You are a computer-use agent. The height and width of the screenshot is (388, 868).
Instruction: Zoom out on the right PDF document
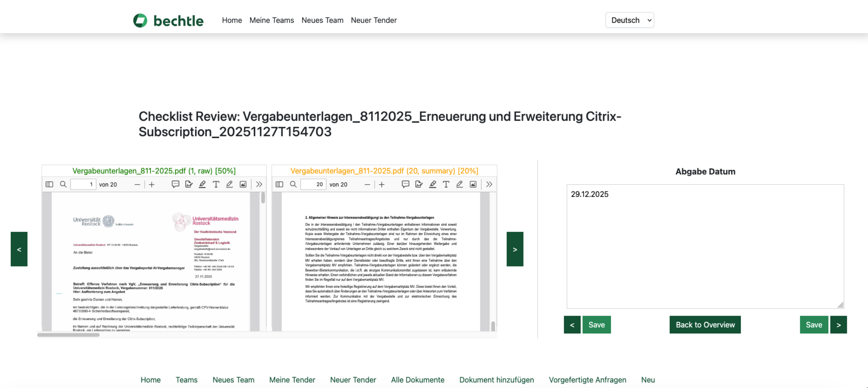(x=367, y=184)
